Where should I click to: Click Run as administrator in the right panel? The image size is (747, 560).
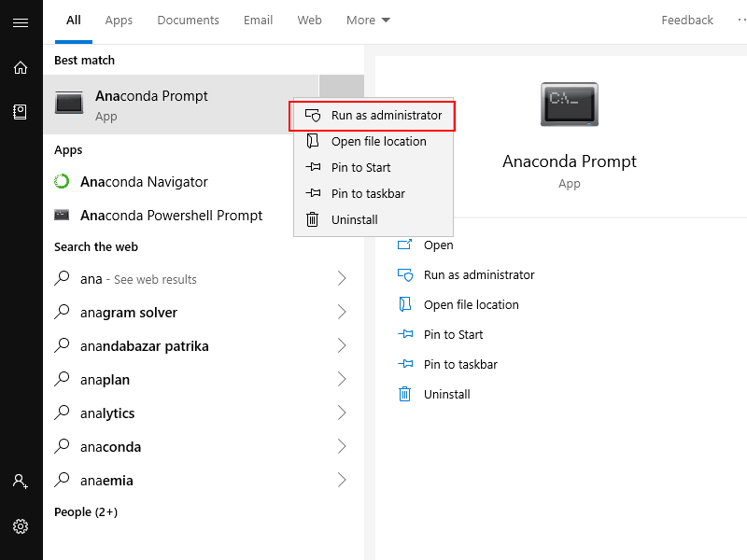coord(479,275)
